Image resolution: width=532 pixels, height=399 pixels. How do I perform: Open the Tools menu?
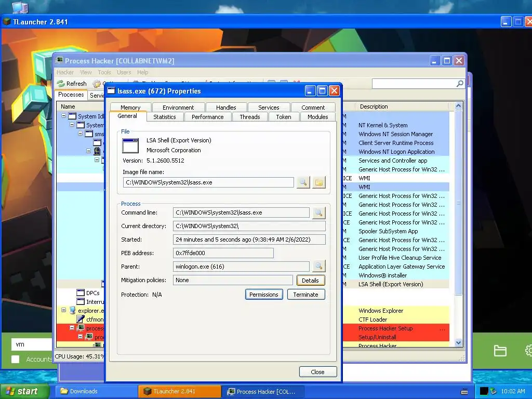point(104,72)
